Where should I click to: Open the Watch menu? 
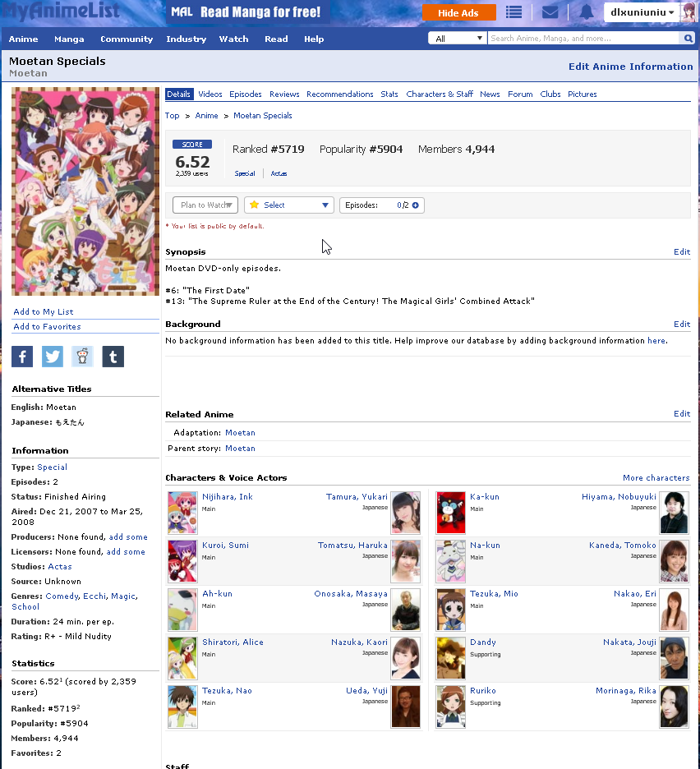tap(233, 39)
